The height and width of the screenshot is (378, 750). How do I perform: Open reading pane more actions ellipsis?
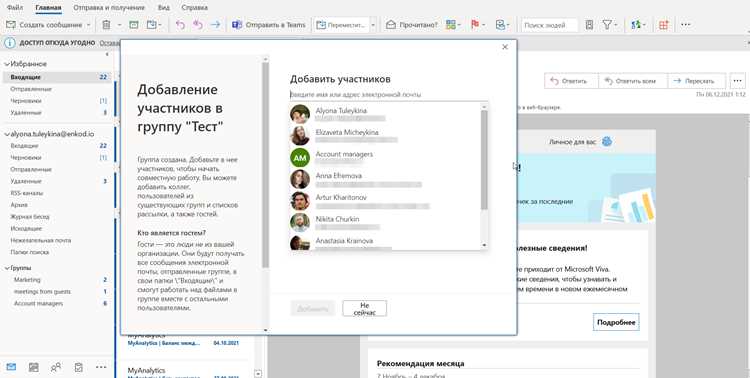[738, 81]
